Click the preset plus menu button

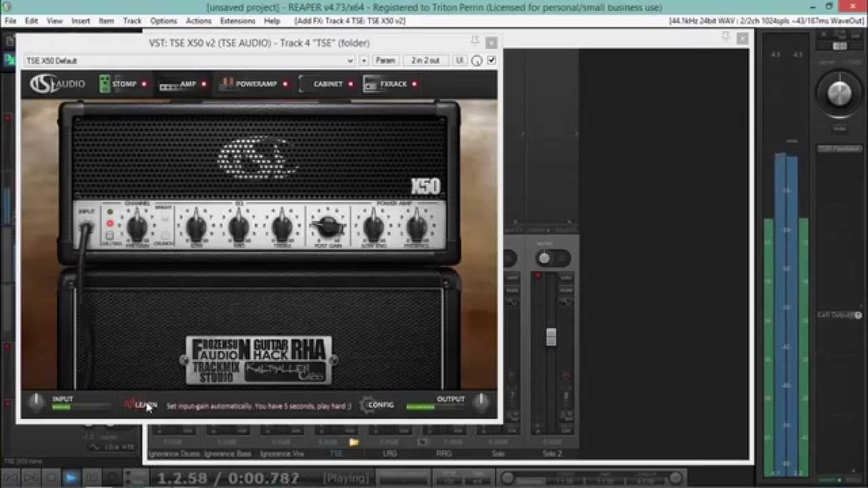[x=363, y=60]
